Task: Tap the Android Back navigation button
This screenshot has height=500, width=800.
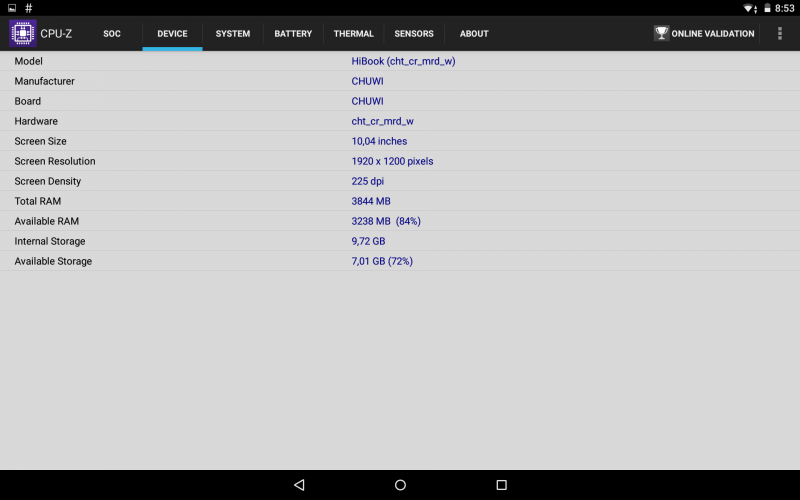Action: pos(299,485)
